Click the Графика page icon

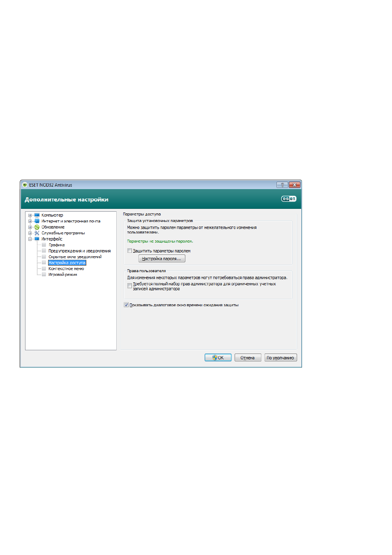click(x=44, y=245)
